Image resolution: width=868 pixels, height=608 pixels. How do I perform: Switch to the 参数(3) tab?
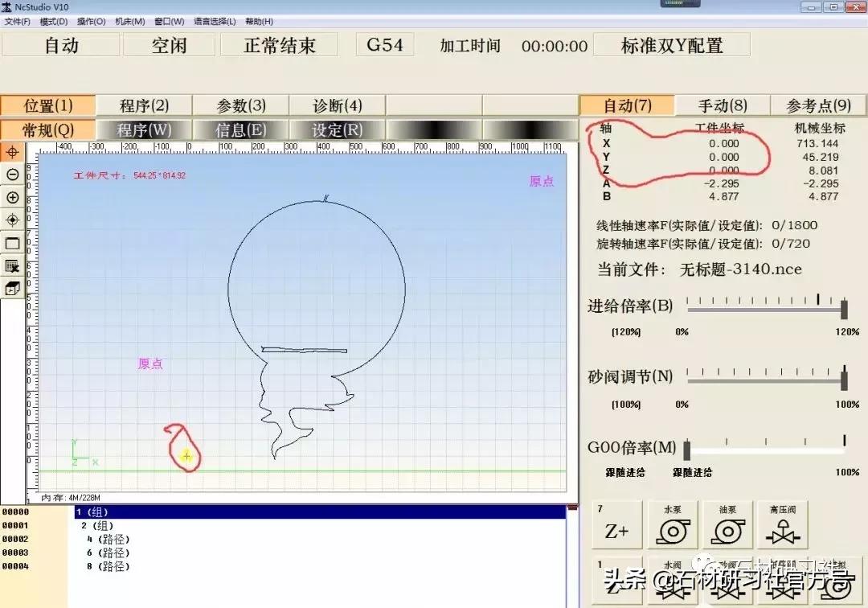coord(240,105)
